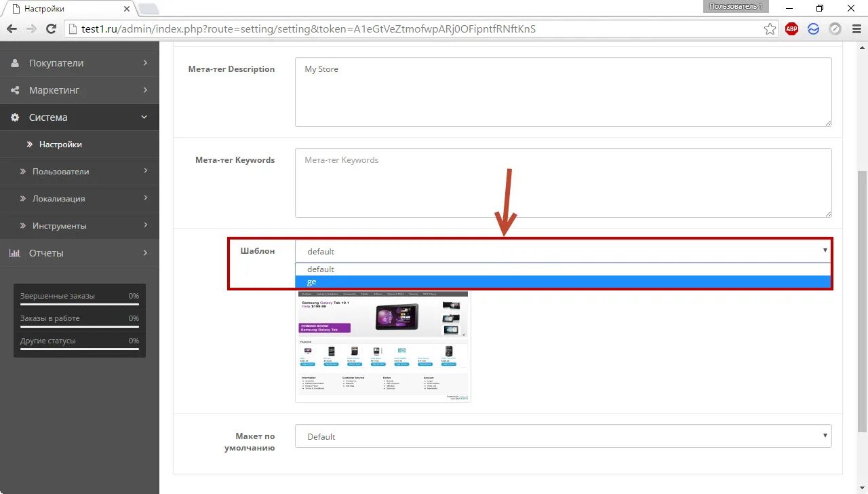Image resolution: width=868 pixels, height=494 pixels.
Task: Collapse the Система menu chevron
Action: coord(144,117)
